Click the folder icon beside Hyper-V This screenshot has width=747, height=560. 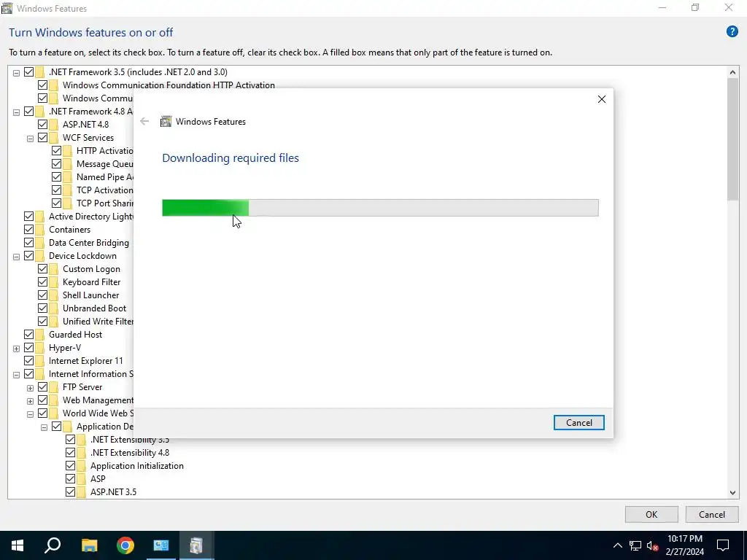coord(39,348)
